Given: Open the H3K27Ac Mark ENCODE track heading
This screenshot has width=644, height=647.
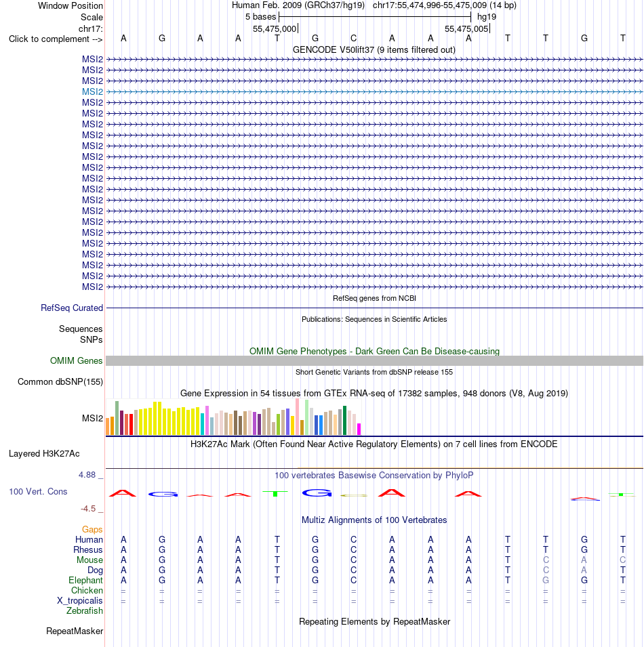Looking at the screenshot, I should pos(374,444).
